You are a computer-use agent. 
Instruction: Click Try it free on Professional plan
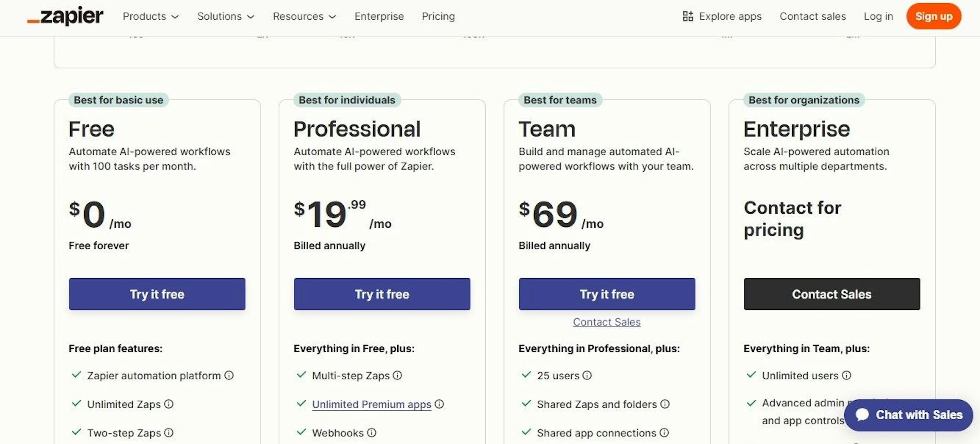pyautogui.click(x=382, y=294)
